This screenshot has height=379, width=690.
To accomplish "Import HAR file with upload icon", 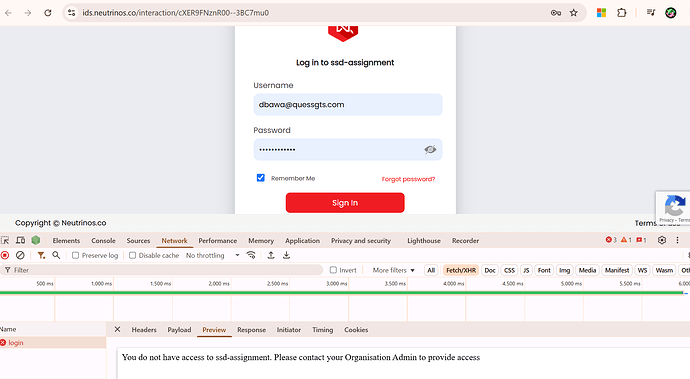I will click(271, 255).
